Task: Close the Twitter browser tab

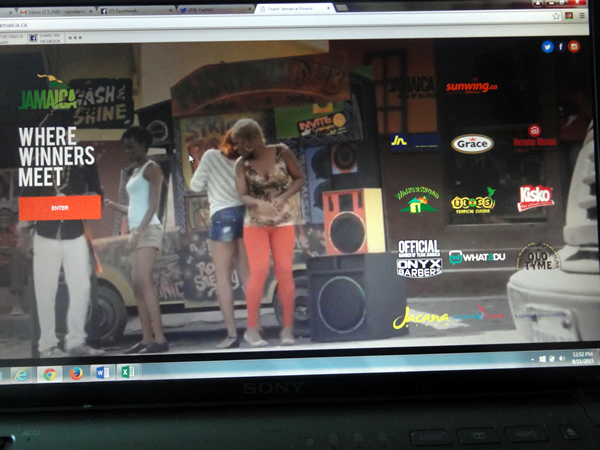Action: coord(249,9)
